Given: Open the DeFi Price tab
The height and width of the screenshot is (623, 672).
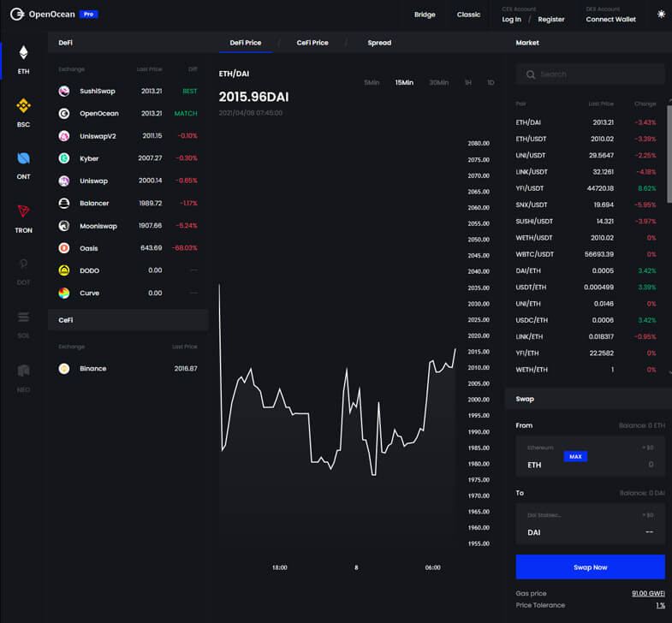Looking at the screenshot, I should (x=245, y=43).
